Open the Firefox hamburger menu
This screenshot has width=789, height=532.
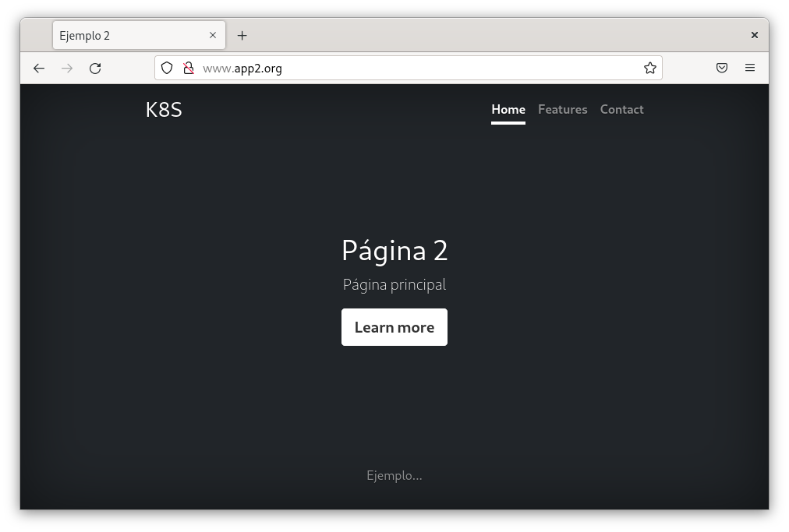click(750, 69)
